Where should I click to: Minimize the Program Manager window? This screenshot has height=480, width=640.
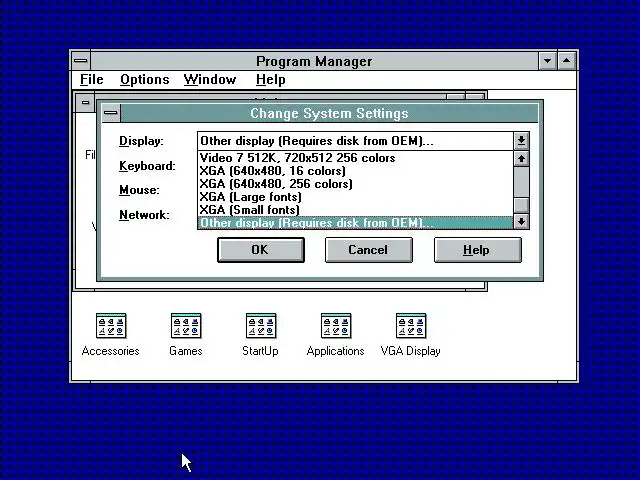pos(547,61)
